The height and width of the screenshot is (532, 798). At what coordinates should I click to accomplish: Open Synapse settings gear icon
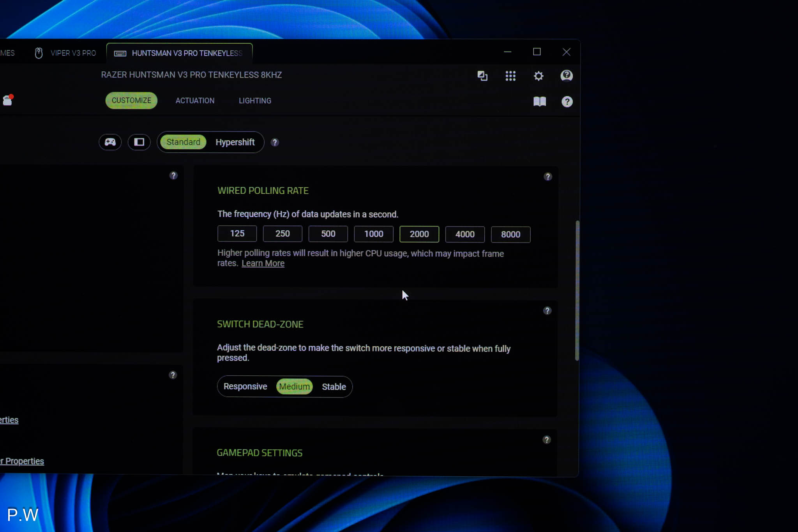click(538, 76)
